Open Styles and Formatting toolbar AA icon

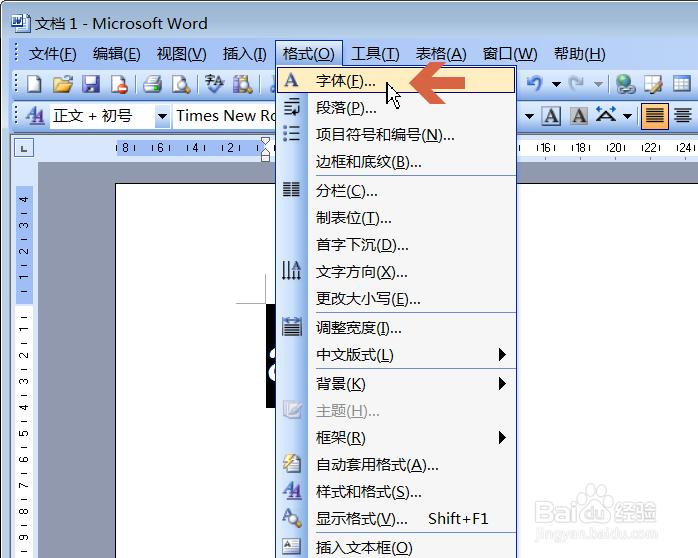click(35, 116)
